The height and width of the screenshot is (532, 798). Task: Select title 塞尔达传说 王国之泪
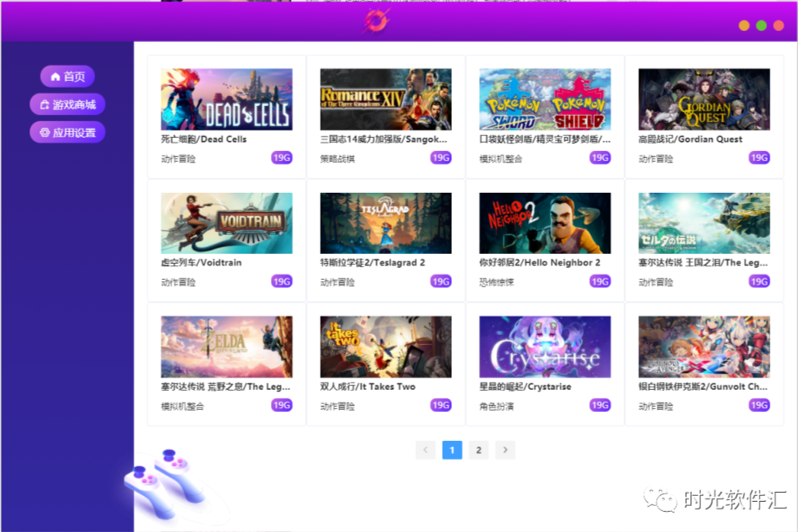point(704,263)
